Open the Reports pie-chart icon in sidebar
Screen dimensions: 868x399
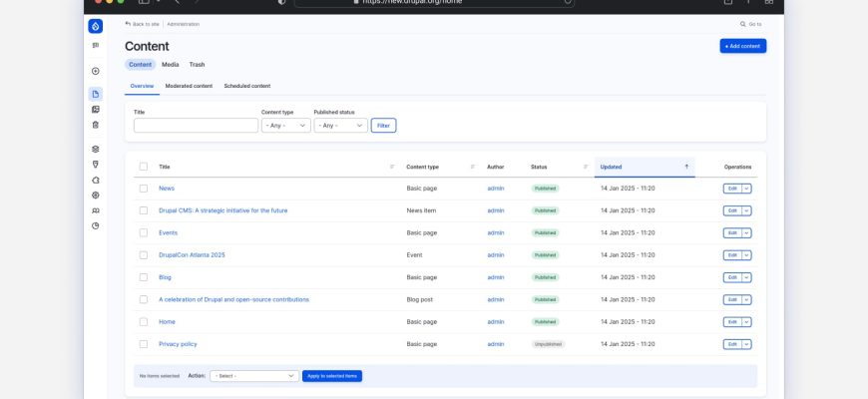[x=96, y=225]
